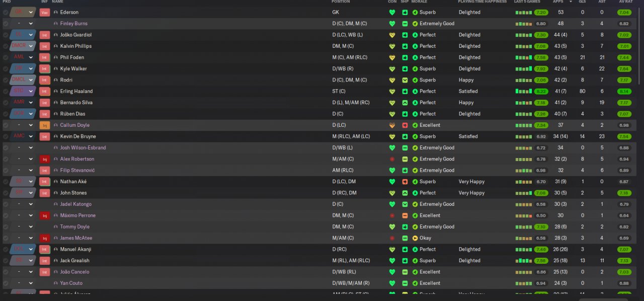This screenshot has height=301, width=644.
Task: Click the red Inj badge beside Alex Robertson
Action: point(45,159)
